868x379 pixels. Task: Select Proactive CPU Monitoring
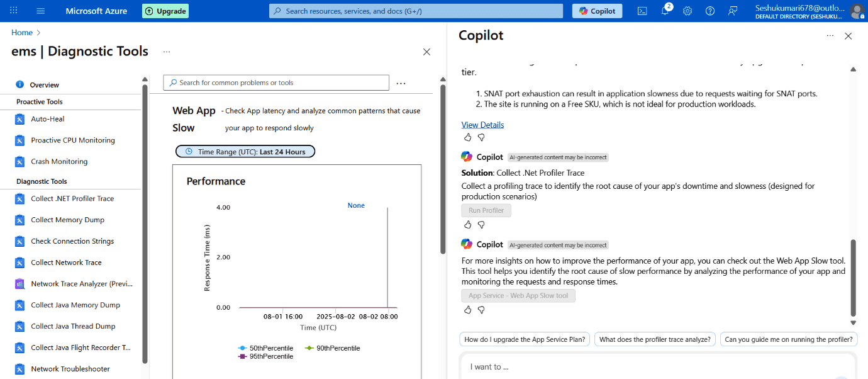coord(73,140)
